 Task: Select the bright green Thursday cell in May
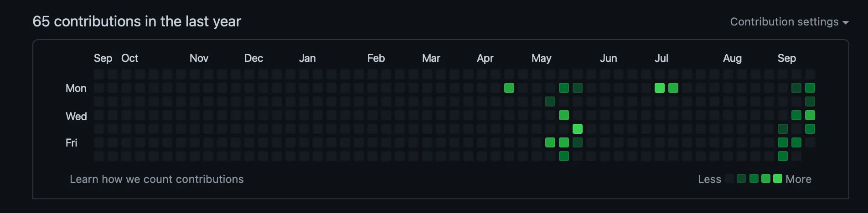coord(578,129)
